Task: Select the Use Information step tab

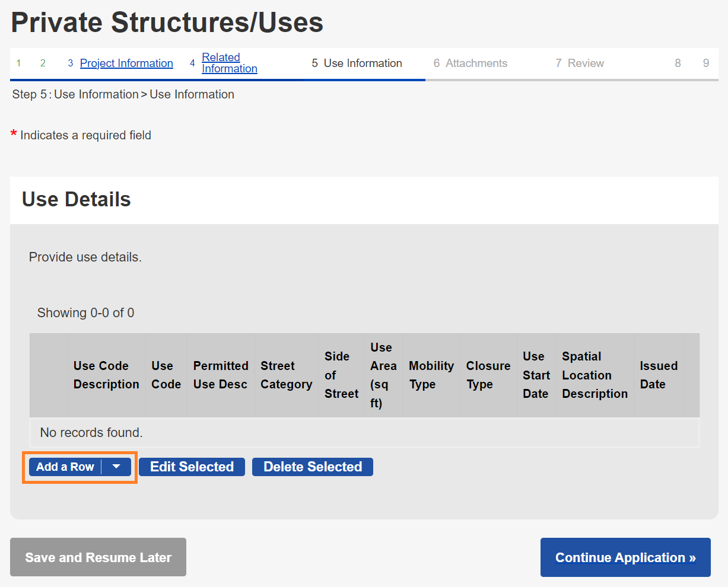Action: pos(363,63)
